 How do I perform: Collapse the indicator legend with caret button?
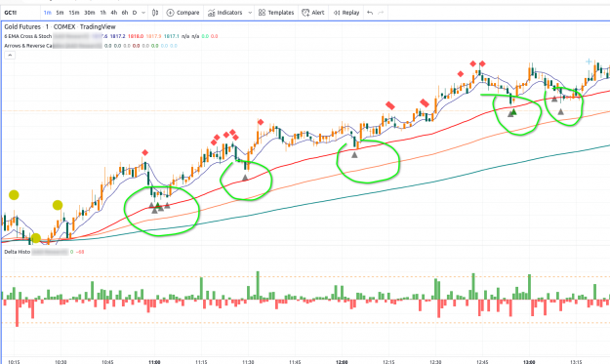pos(10,56)
